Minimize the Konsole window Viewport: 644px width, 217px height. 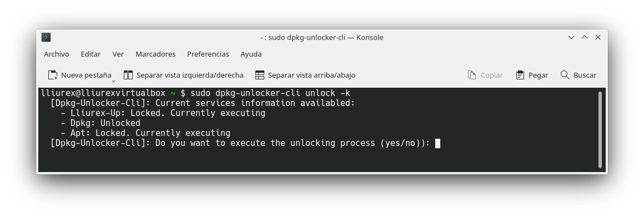point(571,37)
